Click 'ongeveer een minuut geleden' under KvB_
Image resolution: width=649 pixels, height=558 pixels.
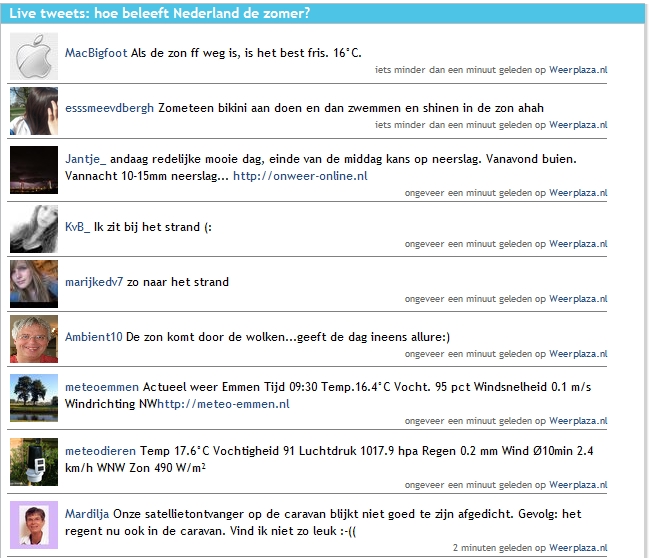click(469, 244)
